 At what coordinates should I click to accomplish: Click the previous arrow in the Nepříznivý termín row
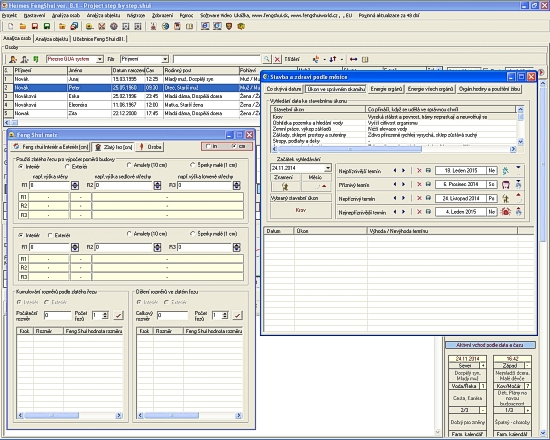pyautogui.click(x=395, y=198)
